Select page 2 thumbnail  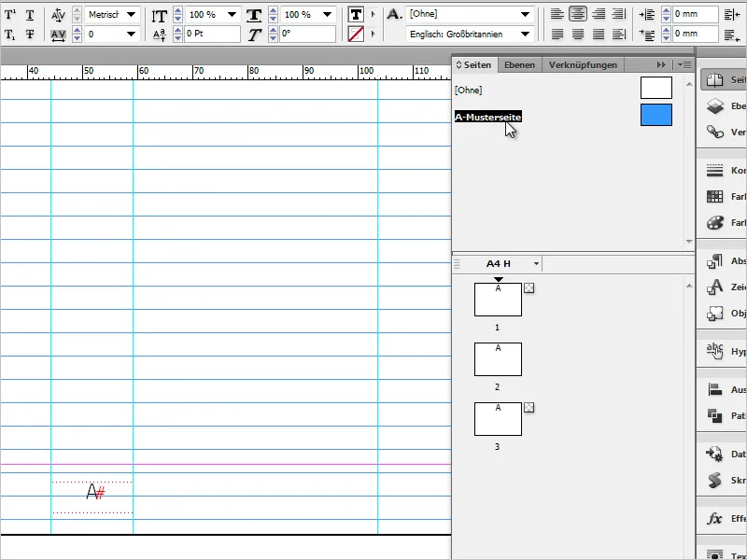(x=498, y=359)
